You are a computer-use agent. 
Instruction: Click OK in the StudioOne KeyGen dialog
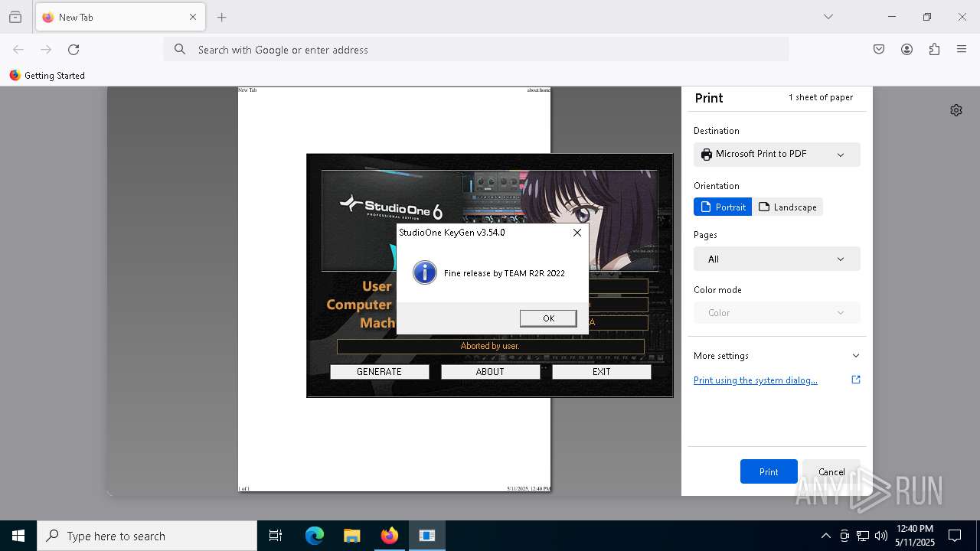point(548,318)
